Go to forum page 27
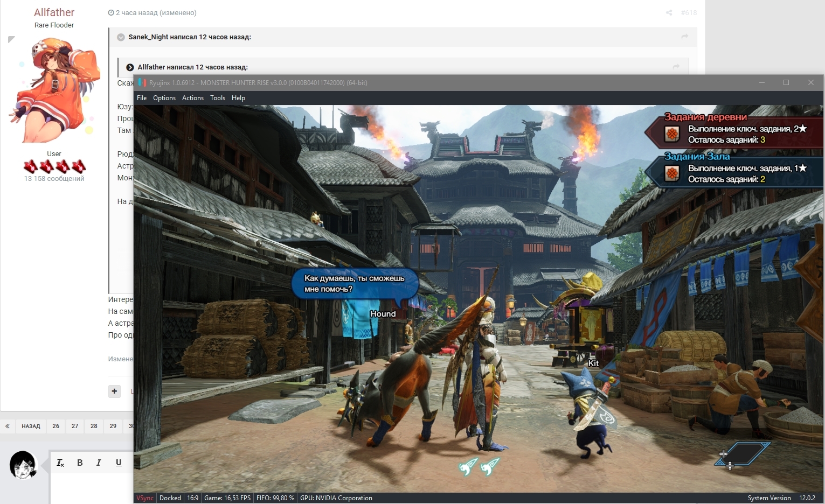This screenshot has width=825, height=504. pyautogui.click(x=75, y=426)
